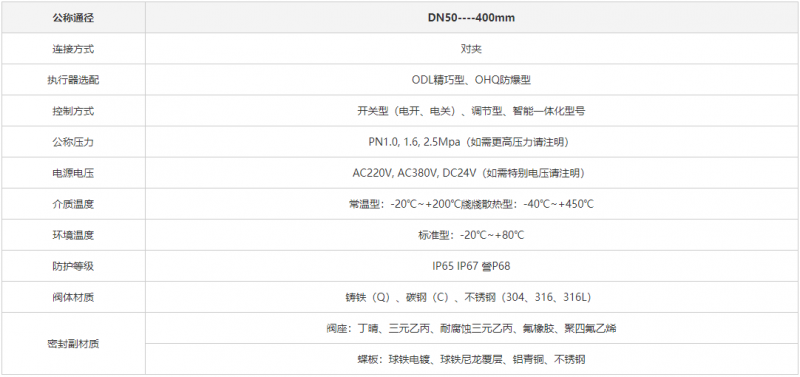Select the 阀座 material row text

point(471,329)
